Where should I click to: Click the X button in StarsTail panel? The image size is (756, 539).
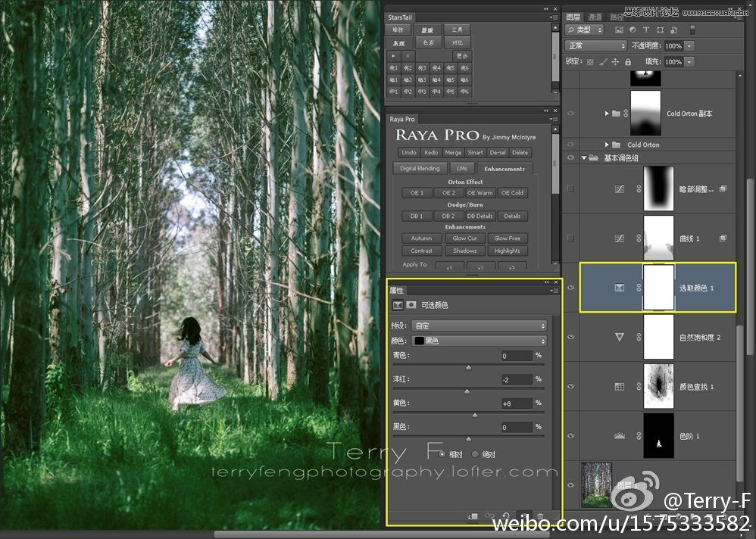(x=408, y=56)
